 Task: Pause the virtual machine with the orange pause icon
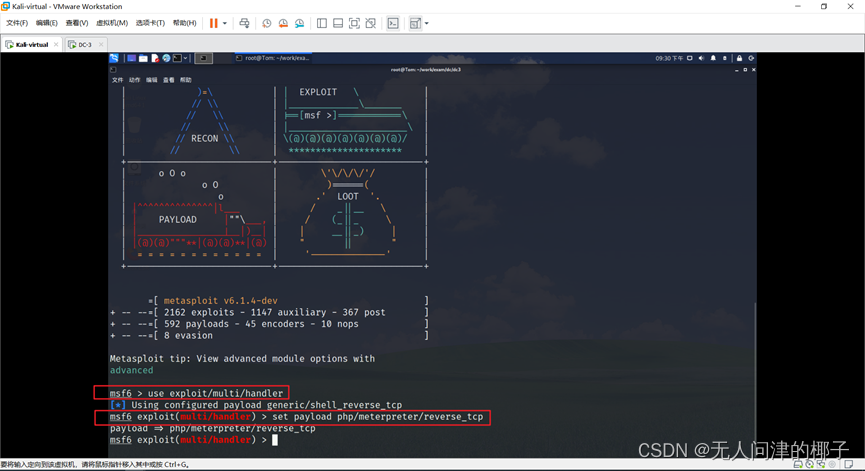[x=213, y=23]
